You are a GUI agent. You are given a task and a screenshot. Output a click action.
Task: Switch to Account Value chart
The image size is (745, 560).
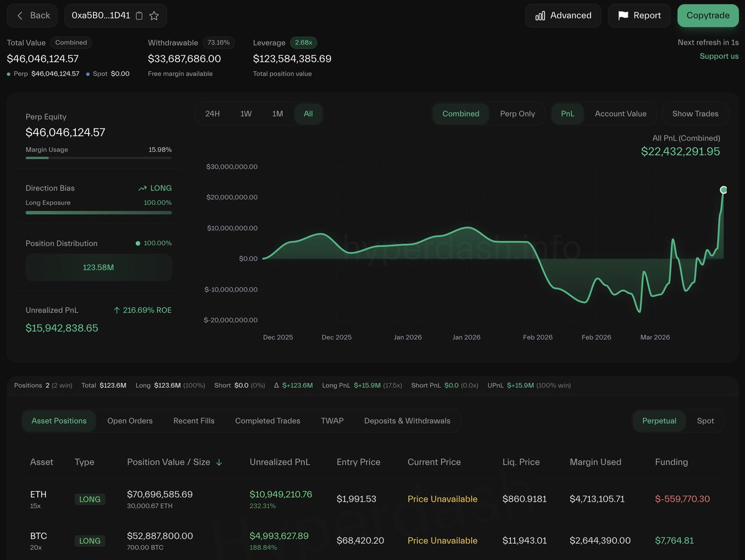coord(621,114)
